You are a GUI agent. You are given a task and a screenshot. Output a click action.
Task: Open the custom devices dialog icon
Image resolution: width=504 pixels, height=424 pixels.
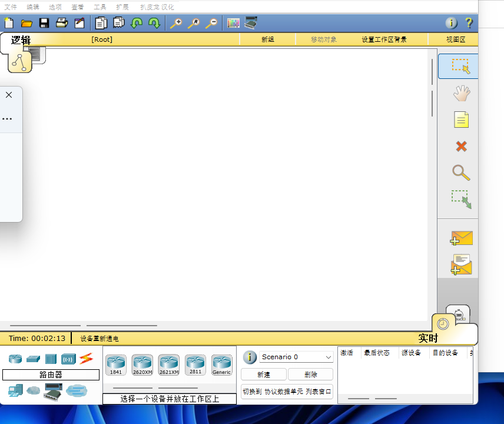251,23
